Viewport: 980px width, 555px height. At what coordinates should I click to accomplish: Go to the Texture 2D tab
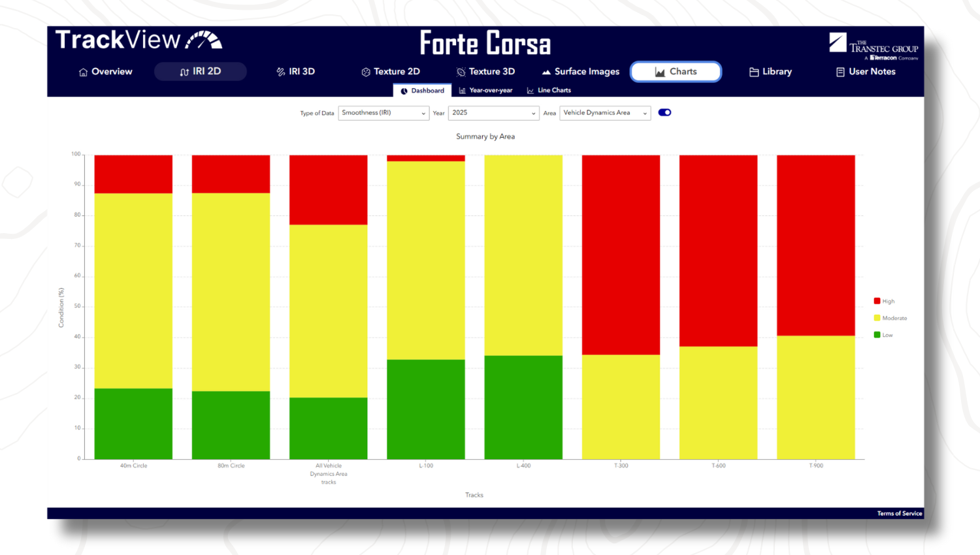(391, 72)
